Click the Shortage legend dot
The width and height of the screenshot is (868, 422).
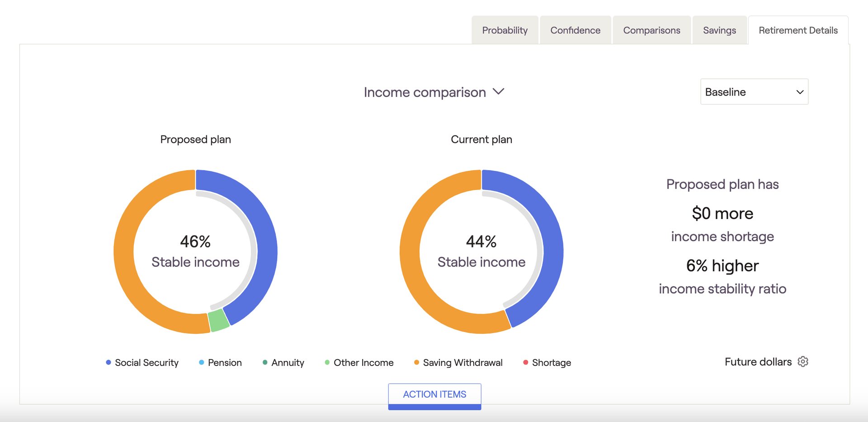coord(526,362)
